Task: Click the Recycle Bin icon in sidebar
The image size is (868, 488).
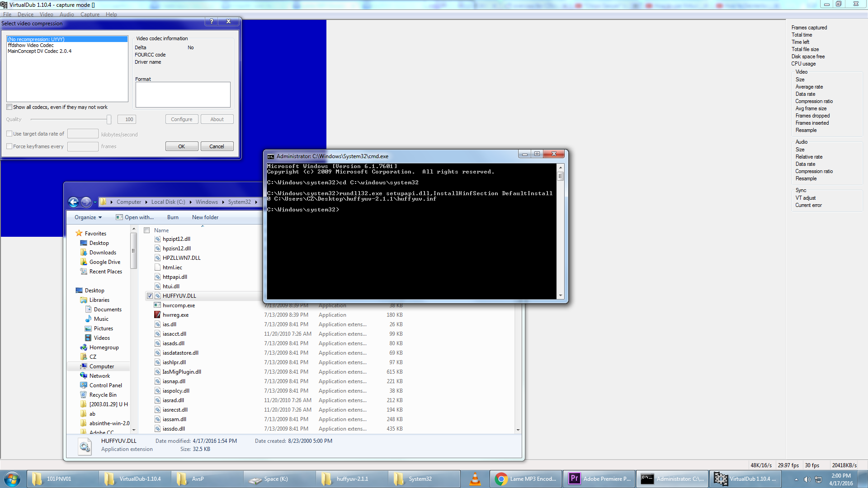Action: pyautogui.click(x=84, y=395)
